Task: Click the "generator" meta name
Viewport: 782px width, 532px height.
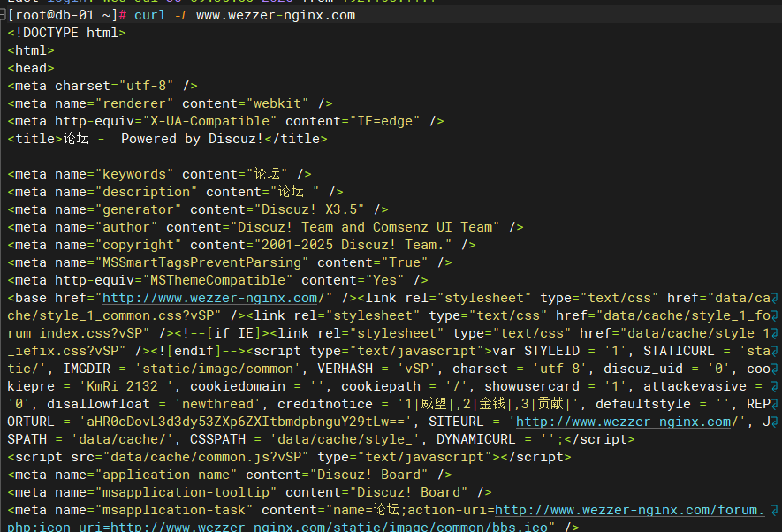Action: (x=138, y=209)
